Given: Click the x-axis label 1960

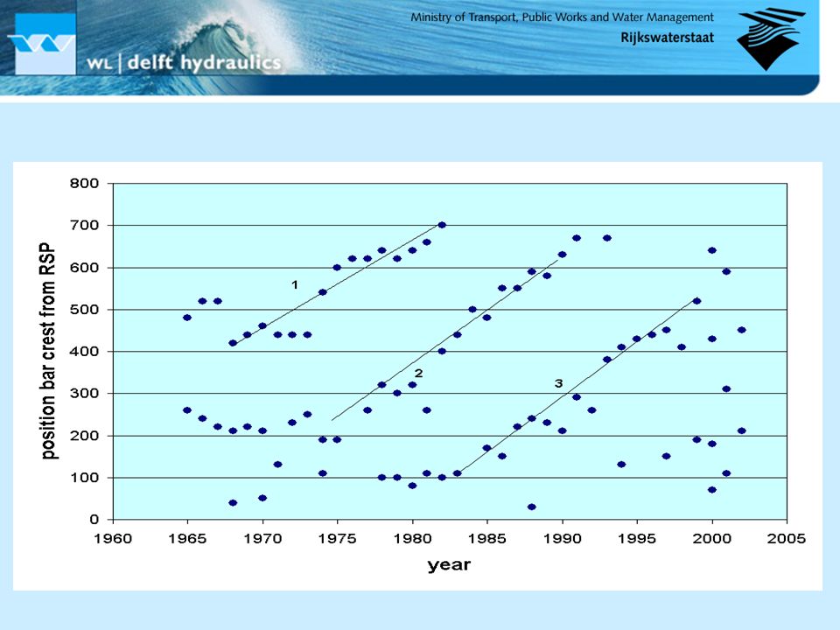Looking at the screenshot, I should [x=113, y=538].
